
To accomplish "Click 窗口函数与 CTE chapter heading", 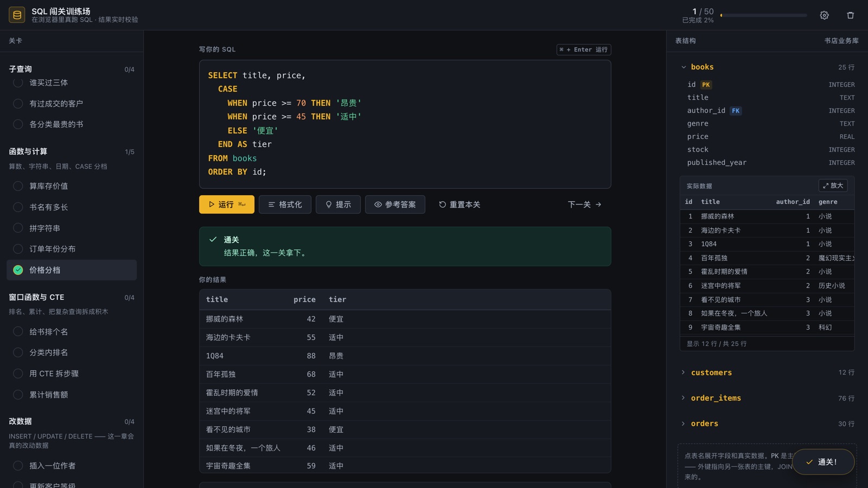I will (x=36, y=297).
